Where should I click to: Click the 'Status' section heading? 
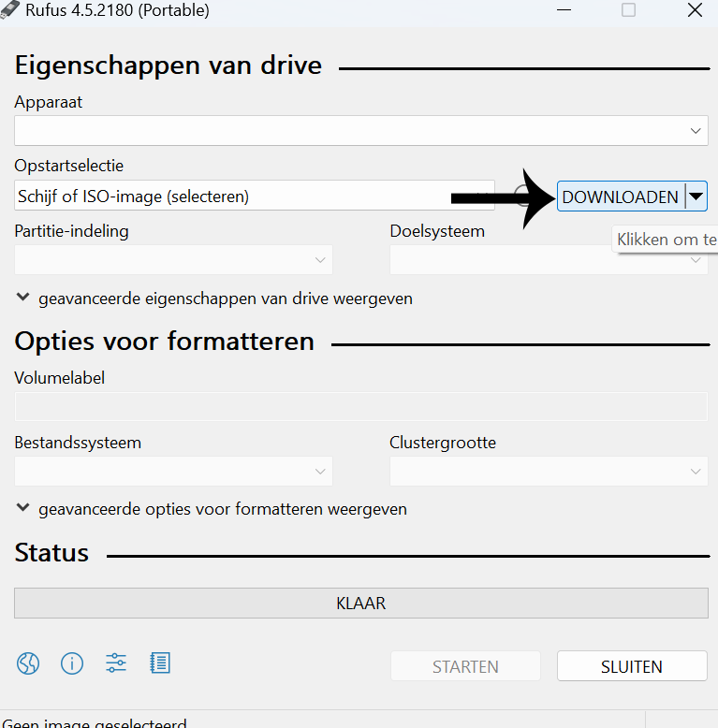pyautogui.click(x=51, y=552)
